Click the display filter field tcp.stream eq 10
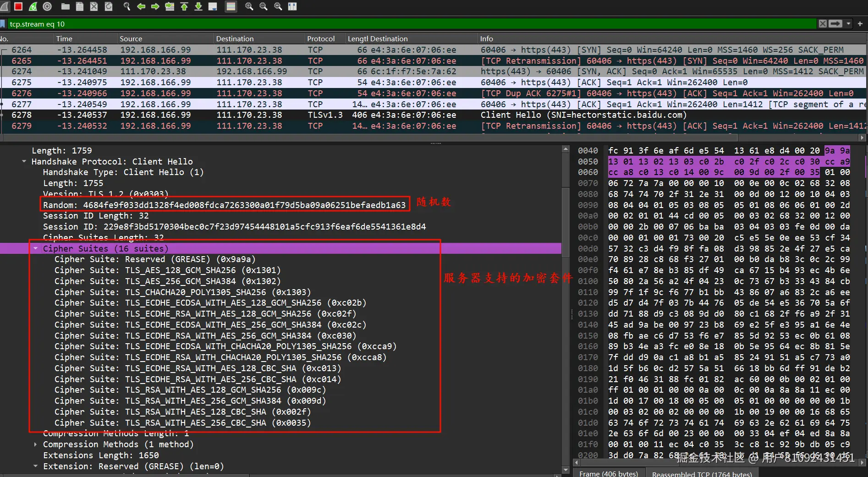Image resolution: width=868 pixels, height=477 pixels. (412, 24)
